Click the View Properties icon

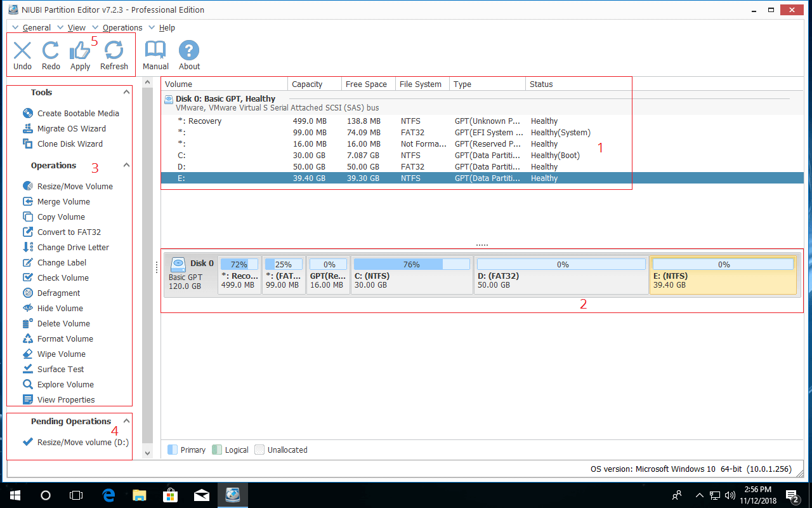tap(27, 399)
